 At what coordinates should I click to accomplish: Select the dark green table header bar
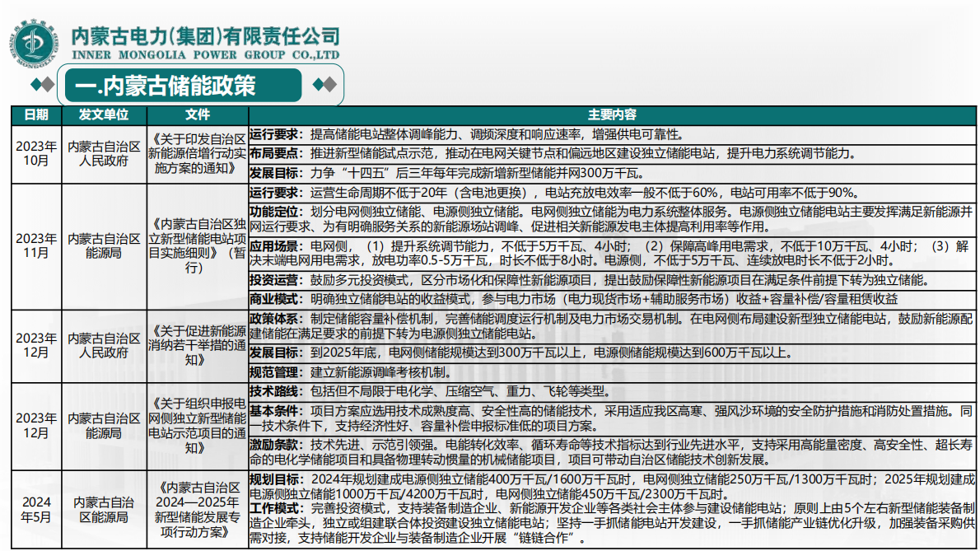(490, 116)
